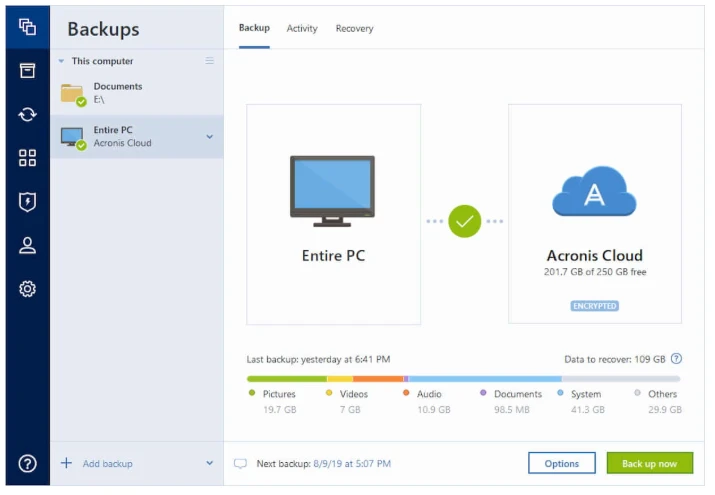The height and width of the screenshot is (495, 715).
Task: Switch to the Recovery tab
Action: click(354, 28)
